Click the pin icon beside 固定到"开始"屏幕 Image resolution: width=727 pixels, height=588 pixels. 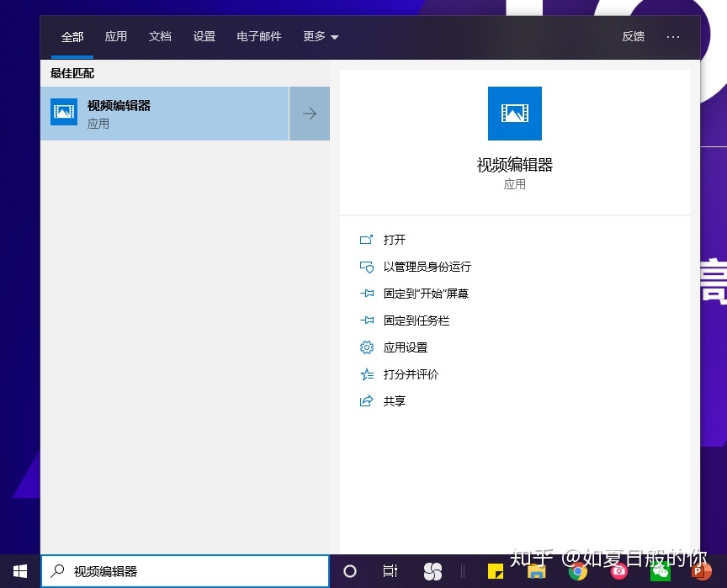(x=367, y=294)
